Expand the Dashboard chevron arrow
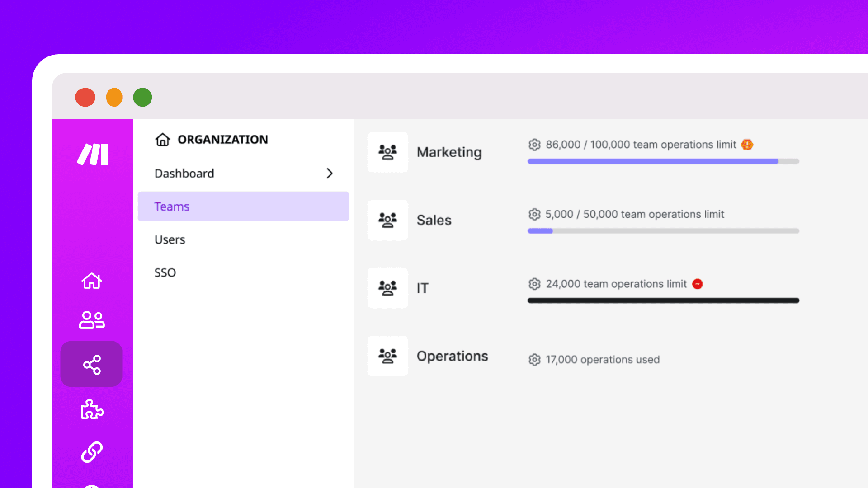This screenshot has width=868, height=488. (x=330, y=174)
